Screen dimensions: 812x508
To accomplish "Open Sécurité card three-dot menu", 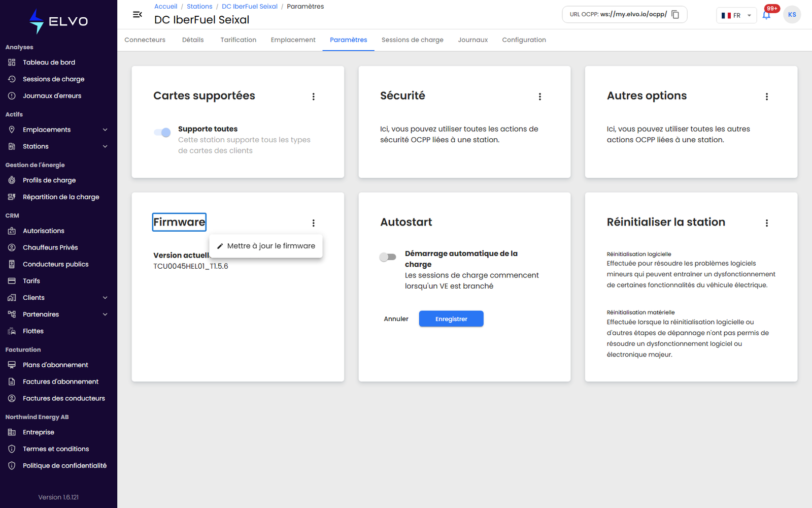I will point(540,97).
